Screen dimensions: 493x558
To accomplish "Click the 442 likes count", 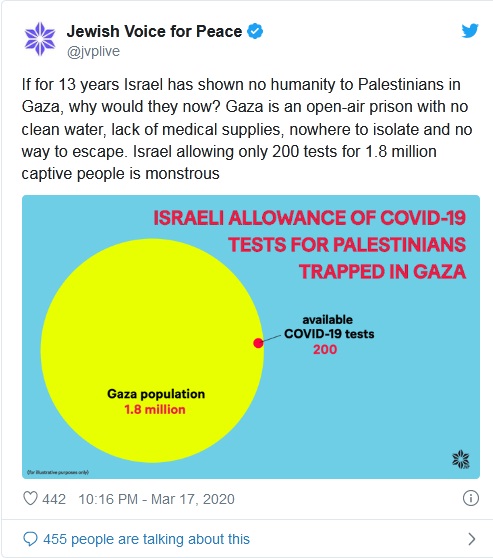I will (54, 499).
